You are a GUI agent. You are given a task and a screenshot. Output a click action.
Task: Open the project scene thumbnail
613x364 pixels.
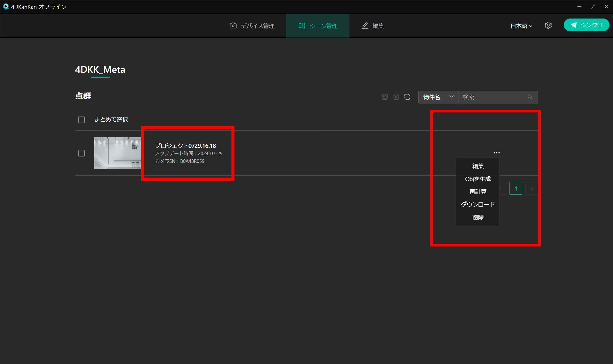click(118, 153)
